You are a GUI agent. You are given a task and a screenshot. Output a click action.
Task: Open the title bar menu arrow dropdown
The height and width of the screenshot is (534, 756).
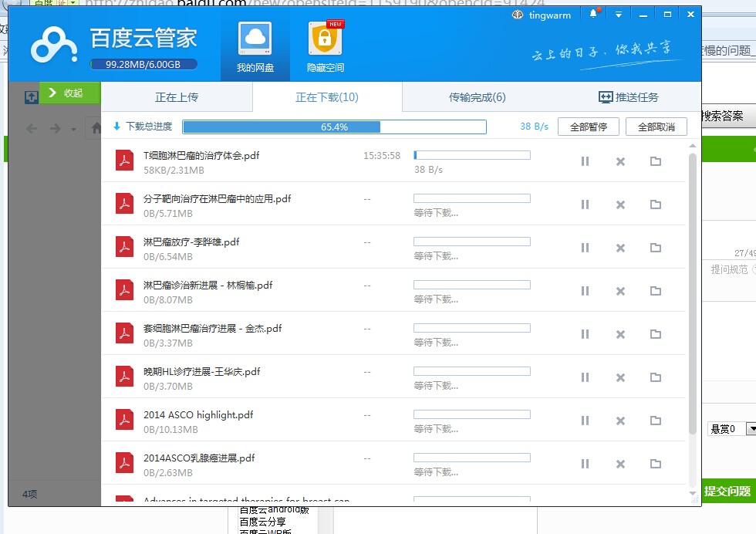pos(617,14)
